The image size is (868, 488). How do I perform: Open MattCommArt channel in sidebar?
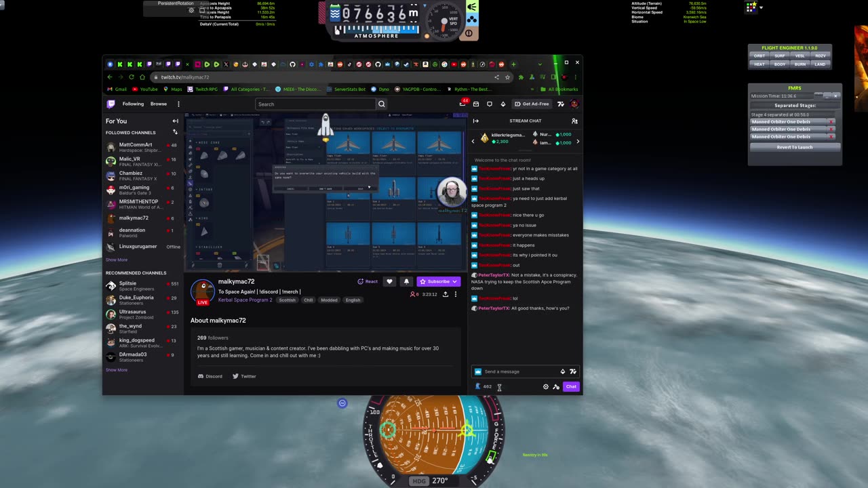(x=143, y=146)
